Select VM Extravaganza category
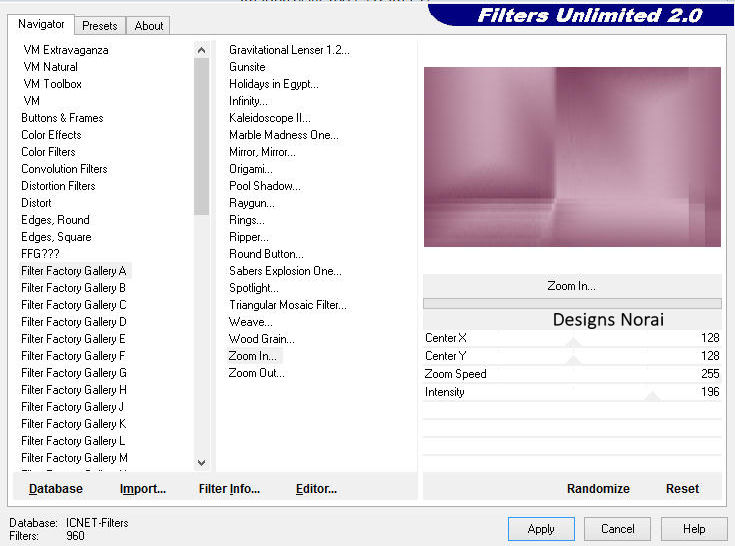The image size is (735, 546). pos(66,50)
